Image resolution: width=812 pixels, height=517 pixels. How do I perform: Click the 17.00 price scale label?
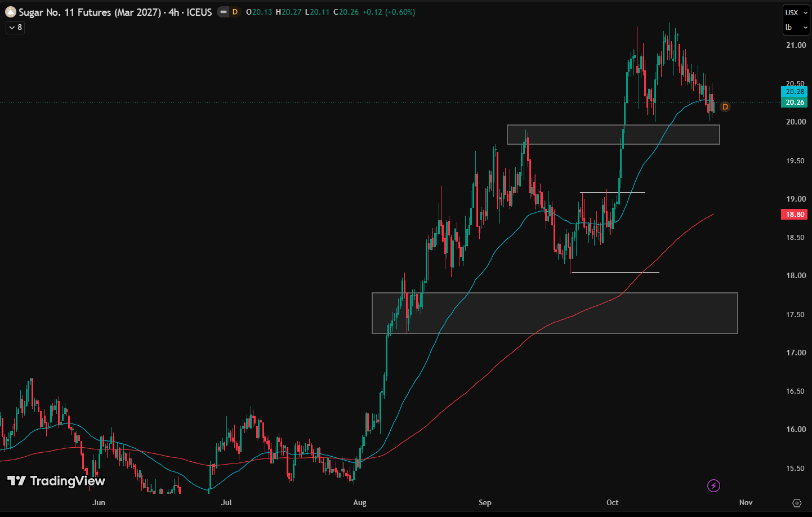pyautogui.click(x=796, y=353)
